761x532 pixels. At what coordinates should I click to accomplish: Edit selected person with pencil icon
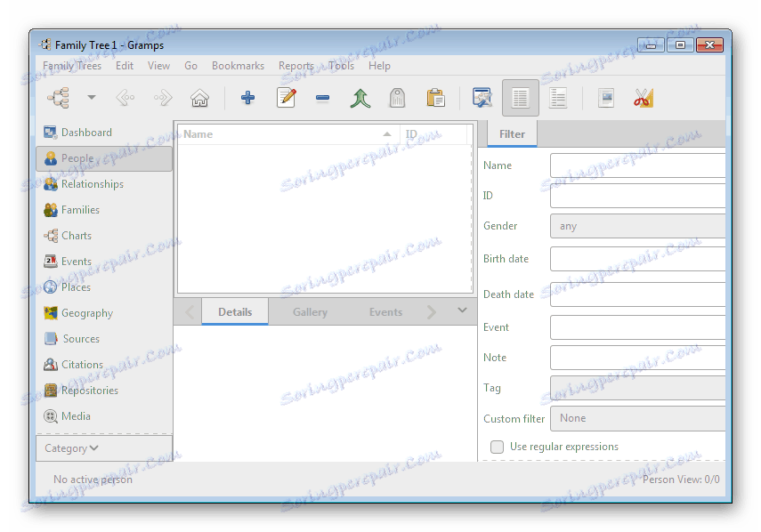tap(286, 98)
